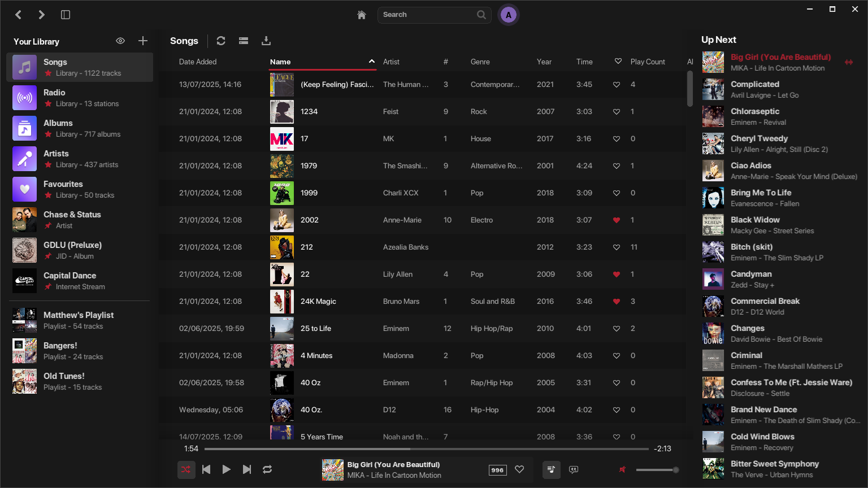Select Chloraseptic in Up Next
This screenshot has width=868, height=488.
click(x=781, y=116)
